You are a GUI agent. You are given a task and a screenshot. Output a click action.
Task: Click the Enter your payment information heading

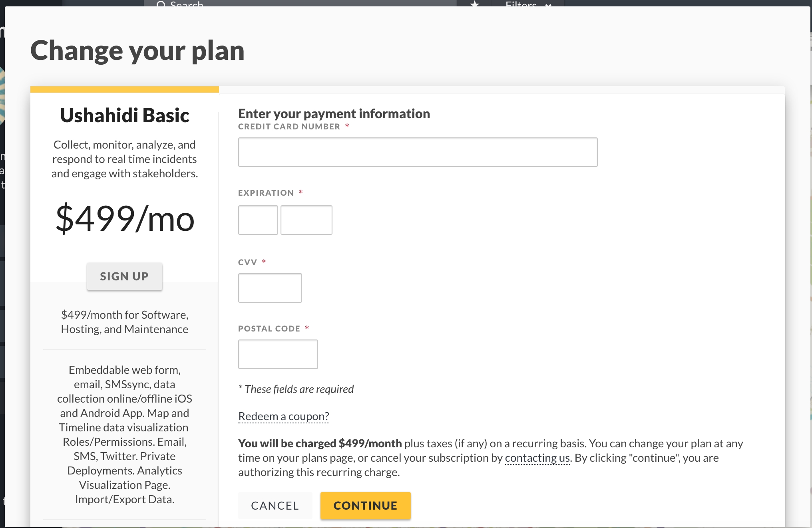tap(334, 114)
